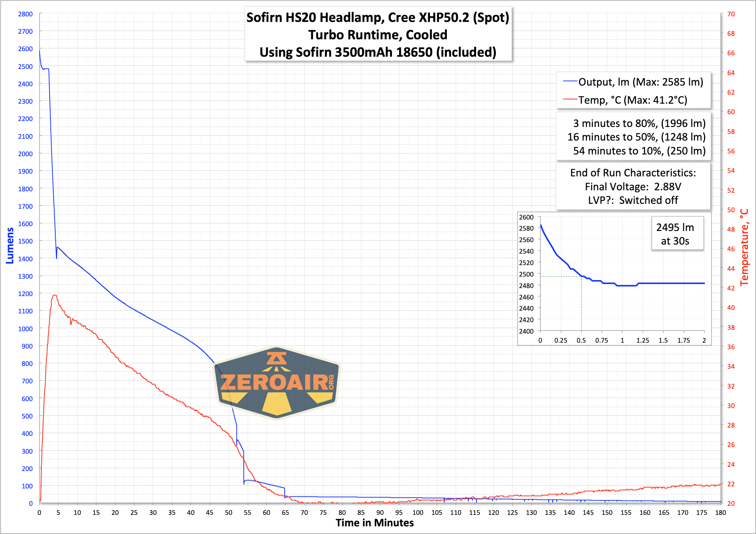This screenshot has width=756, height=534.
Task: Click the "Using Sofirn 3500mAh 18650 (included)" title line
Action: click(x=378, y=52)
